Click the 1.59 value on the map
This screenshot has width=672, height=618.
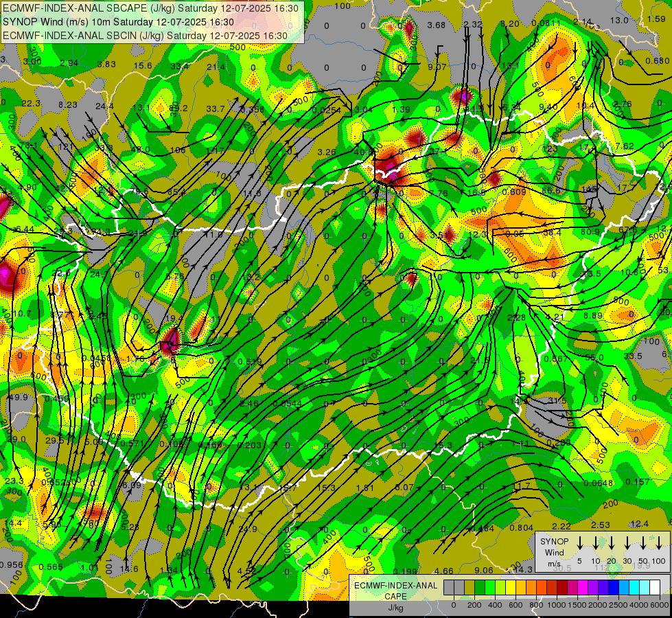pos(656,19)
